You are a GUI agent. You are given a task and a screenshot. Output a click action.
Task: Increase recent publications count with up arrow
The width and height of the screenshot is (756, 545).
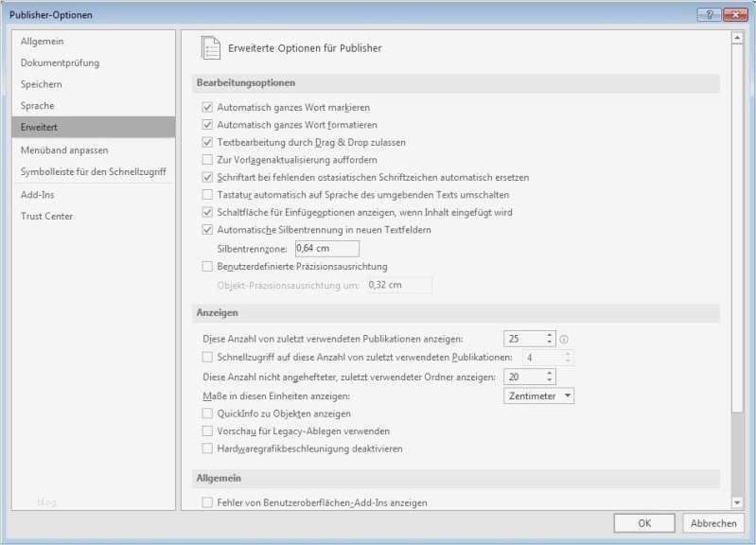coord(549,335)
